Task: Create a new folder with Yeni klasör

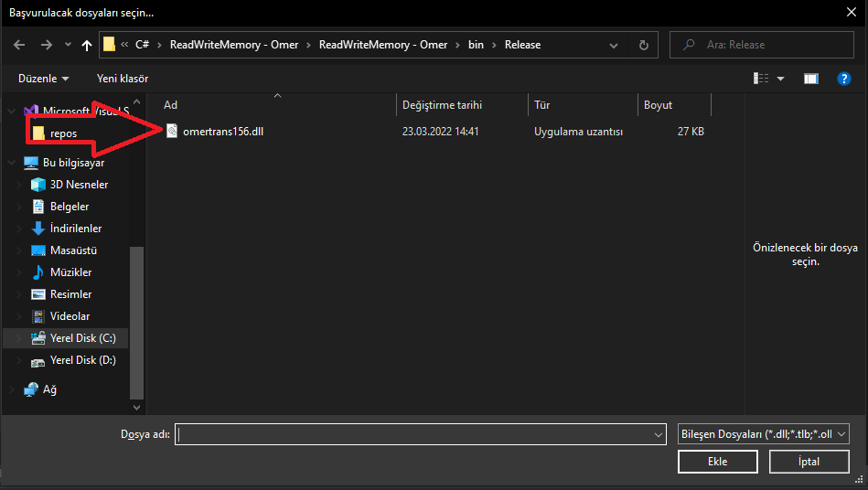Action: pyautogui.click(x=123, y=79)
